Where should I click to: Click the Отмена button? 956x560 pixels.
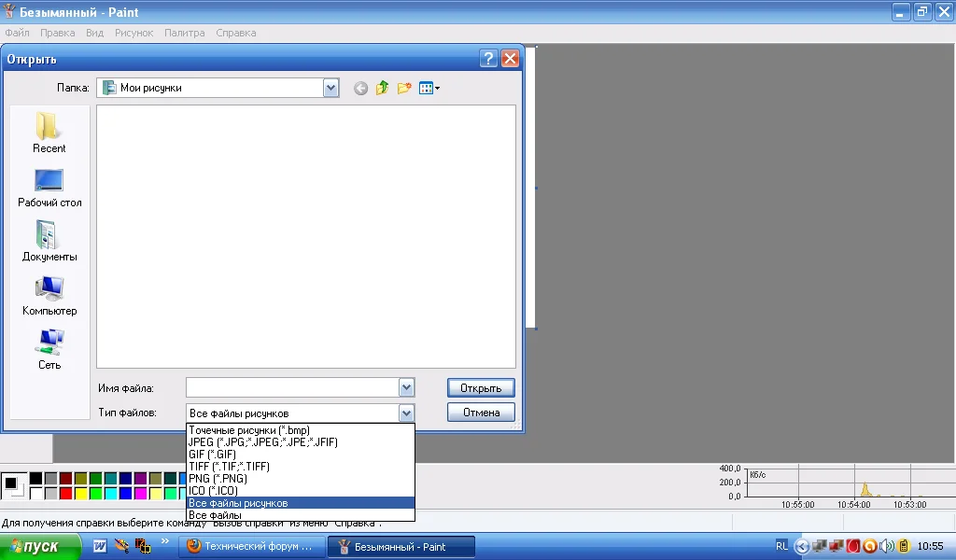481,413
